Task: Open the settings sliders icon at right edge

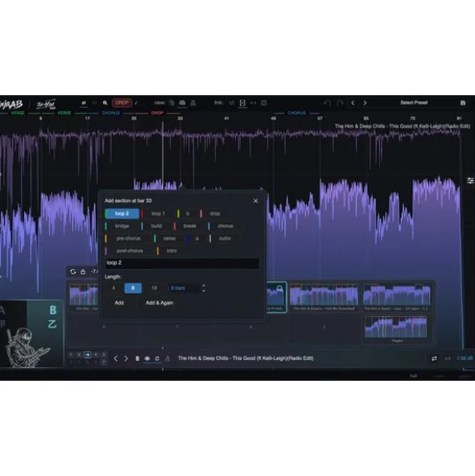Action: pos(470,180)
